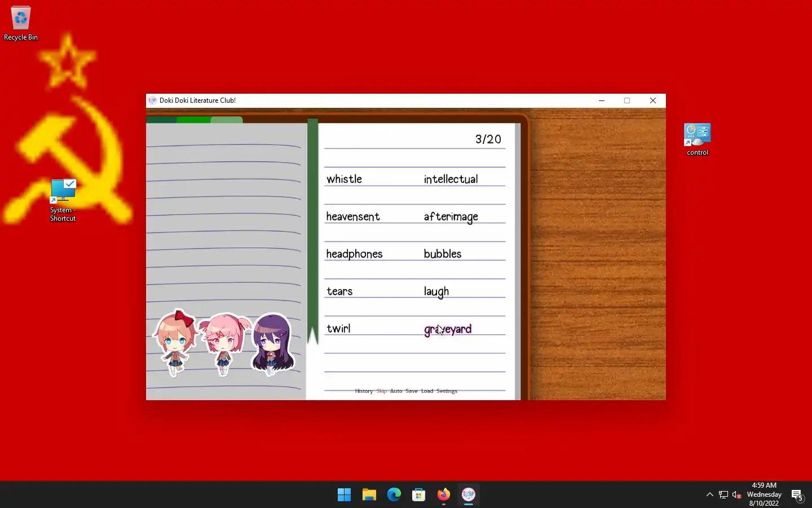This screenshot has height=508, width=812.
Task: Choose the word 'heavensent'
Action: (353, 216)
